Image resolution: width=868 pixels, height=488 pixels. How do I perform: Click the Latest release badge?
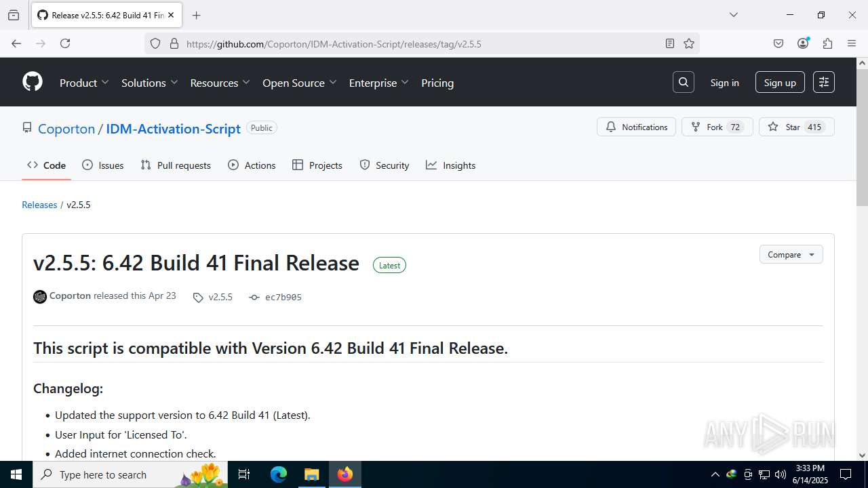tap(389, 265)
